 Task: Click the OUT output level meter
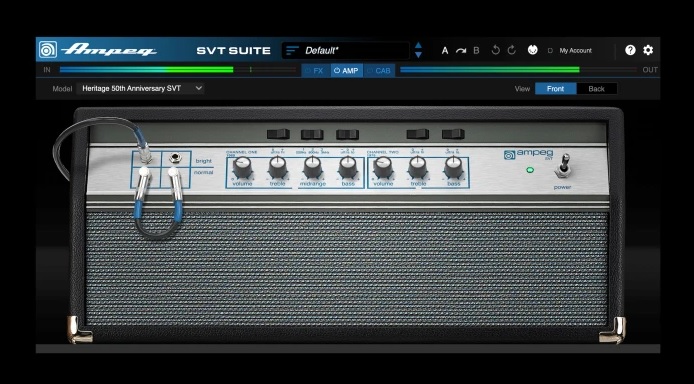coord(518,69)
